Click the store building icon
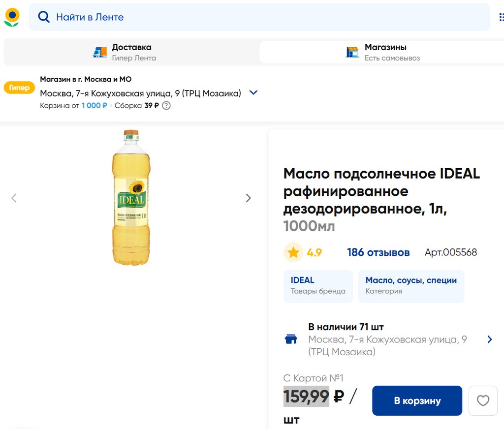Image resolution: width=504 pixels, height=429 pixels. pos(352,52)
